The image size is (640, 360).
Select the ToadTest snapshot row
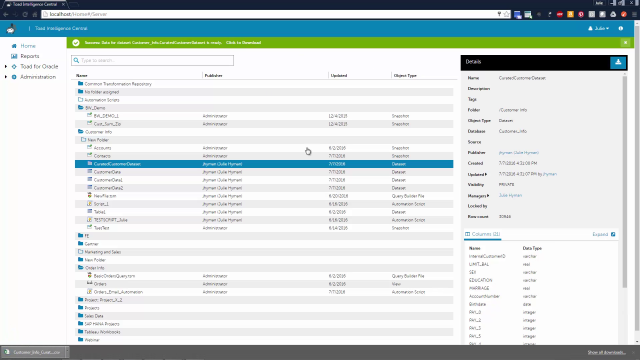(x=264, y=228)
